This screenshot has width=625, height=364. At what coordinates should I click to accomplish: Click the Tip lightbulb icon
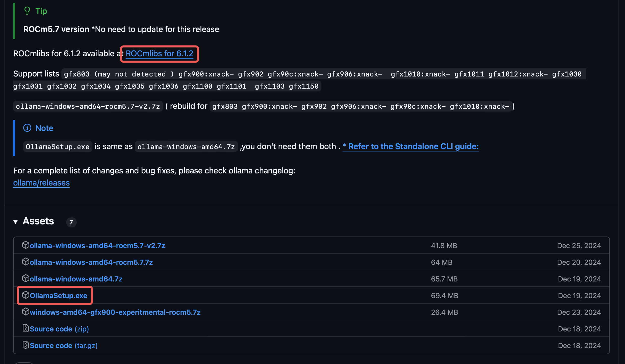[27, 11]
